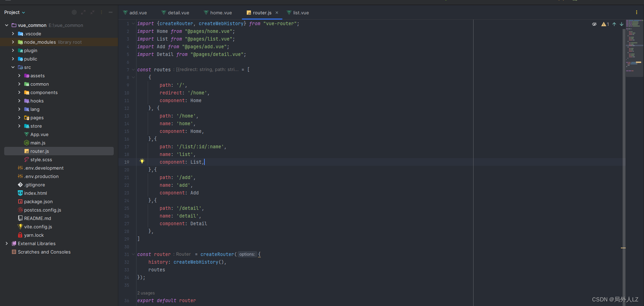Click the Scratches and Consoles icon
The width and height of the screenshot is (644, 306).
tap(14, 252)
